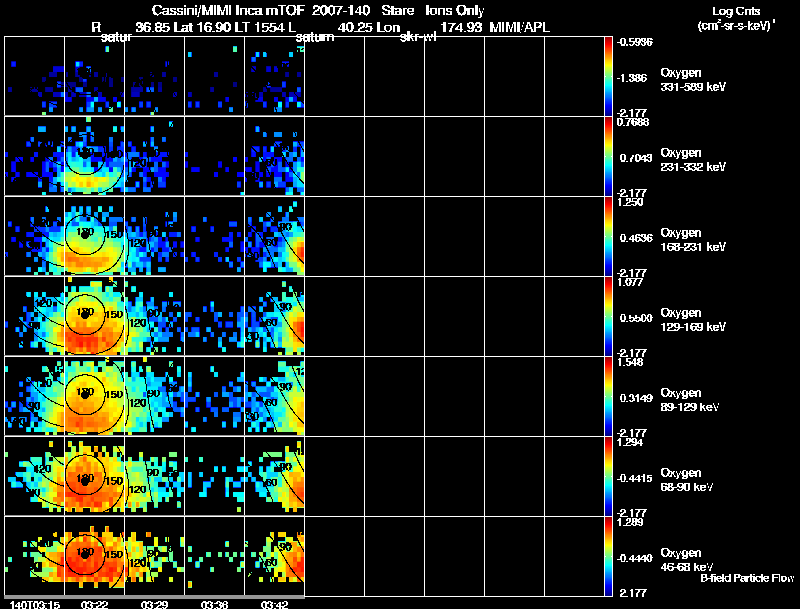Click the '03:22' time label
The height and width of the screenshot is (609, 800).
click(x=94, y=604)
